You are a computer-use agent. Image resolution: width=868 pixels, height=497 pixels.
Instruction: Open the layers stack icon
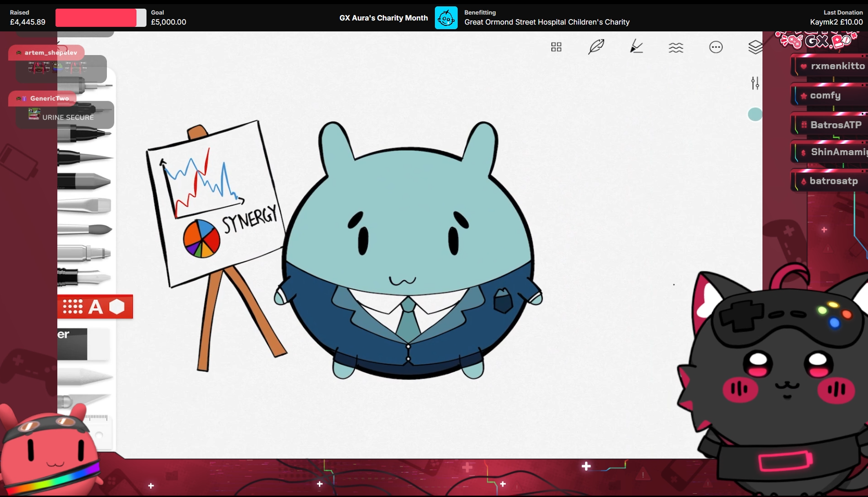click(755, 47)
